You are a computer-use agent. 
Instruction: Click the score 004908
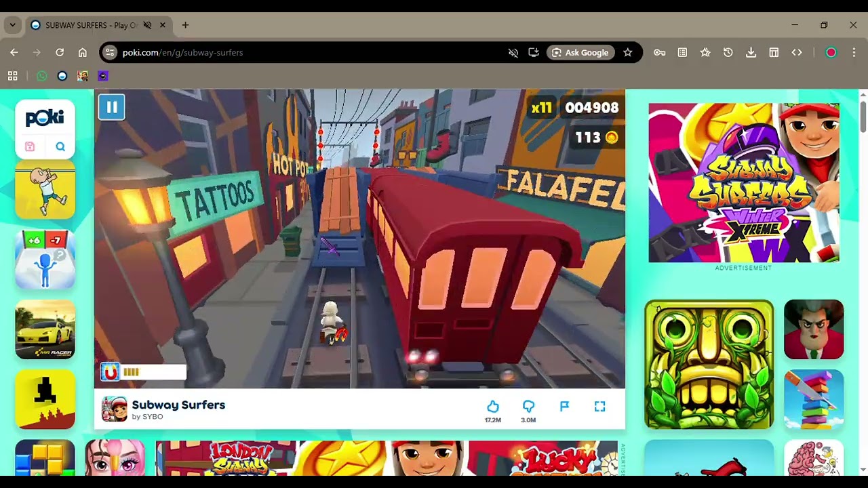592,108
